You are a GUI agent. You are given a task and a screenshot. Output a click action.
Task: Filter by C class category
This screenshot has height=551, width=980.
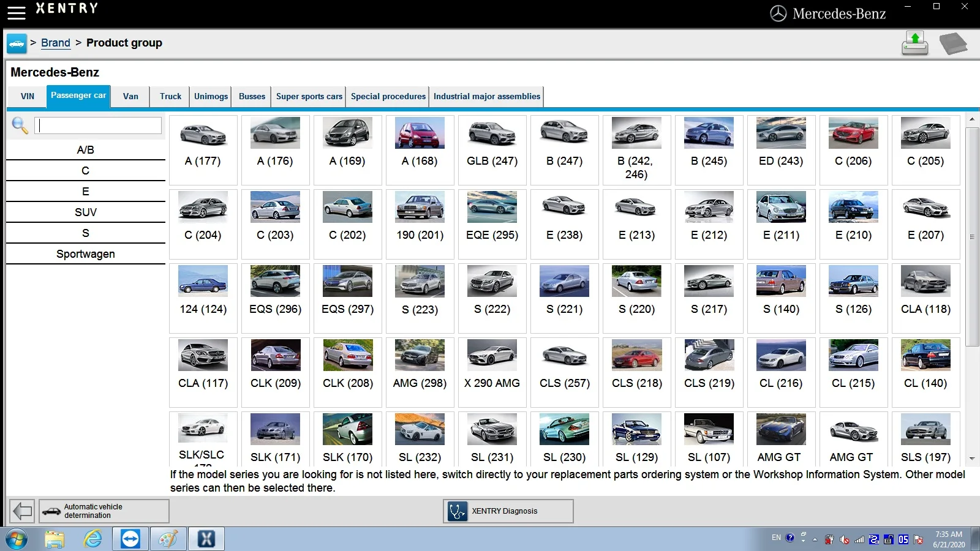tap(86, 171)
